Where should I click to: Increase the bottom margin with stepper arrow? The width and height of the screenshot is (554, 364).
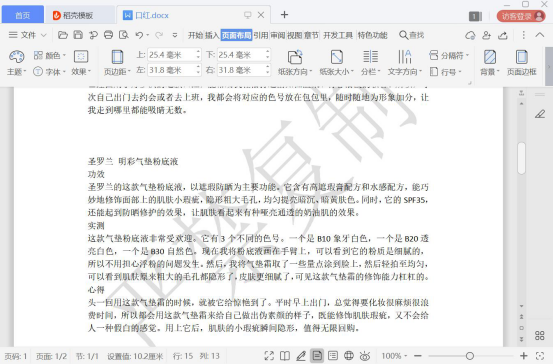click(x=267, y=52)
